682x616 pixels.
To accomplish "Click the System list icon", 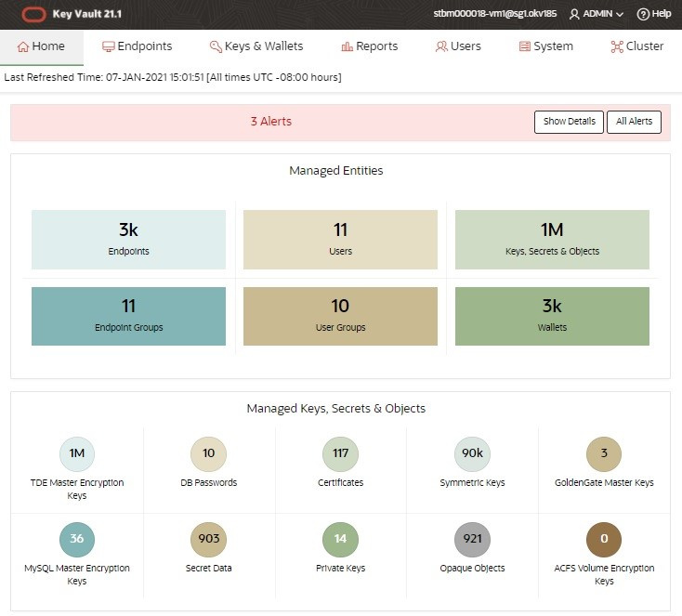I will (525, 46).
